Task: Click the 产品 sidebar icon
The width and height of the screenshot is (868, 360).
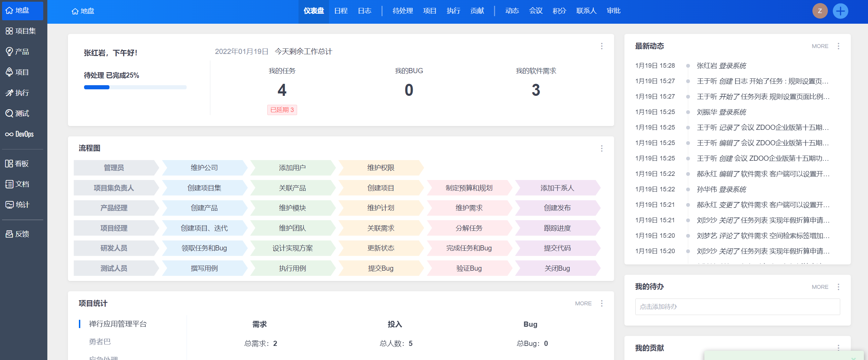Action: (x=9, y=52)
